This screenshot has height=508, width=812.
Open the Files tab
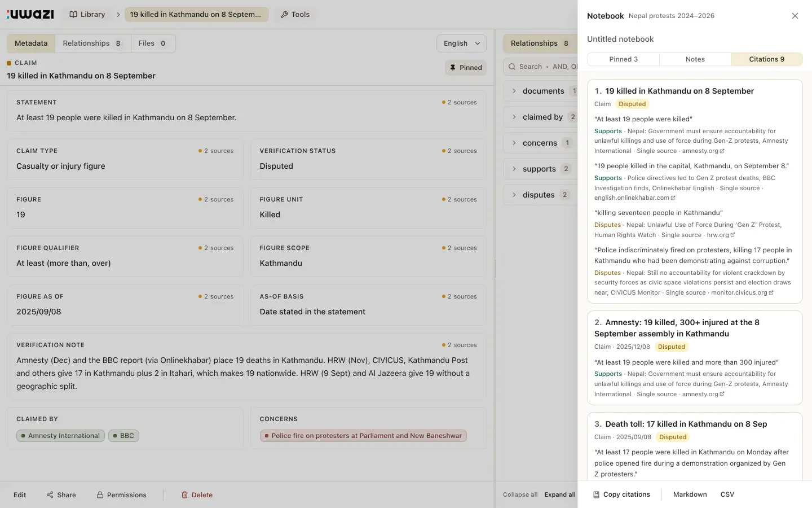(152, 43)
